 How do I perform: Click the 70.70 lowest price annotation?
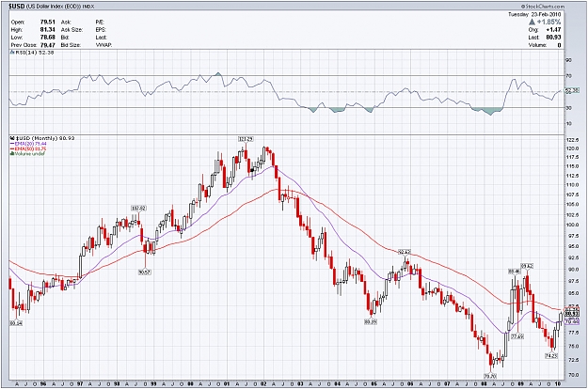click(x=490, y=376)
